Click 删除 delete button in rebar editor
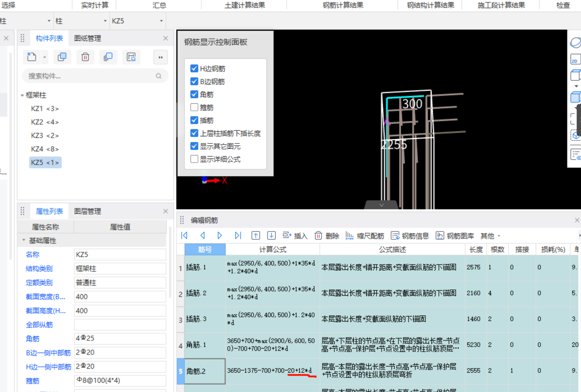The image size is (581, 392). [327, 235]
